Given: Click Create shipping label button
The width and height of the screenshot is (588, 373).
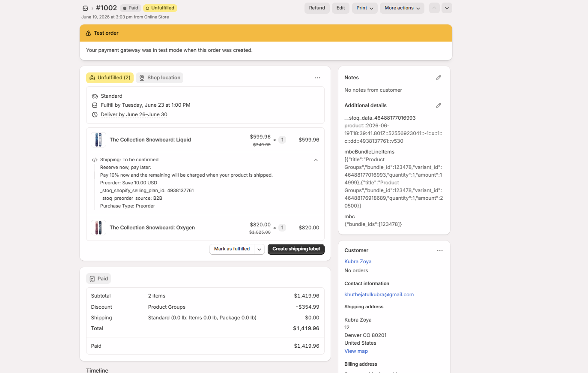Looking at the screenshot, I should tap(296, 249).
